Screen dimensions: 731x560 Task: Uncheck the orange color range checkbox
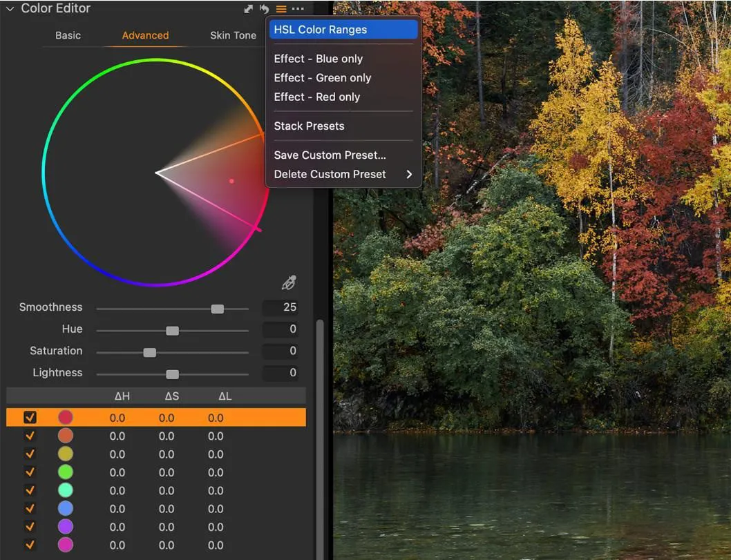pyautogui.click(x=30, y=436)
